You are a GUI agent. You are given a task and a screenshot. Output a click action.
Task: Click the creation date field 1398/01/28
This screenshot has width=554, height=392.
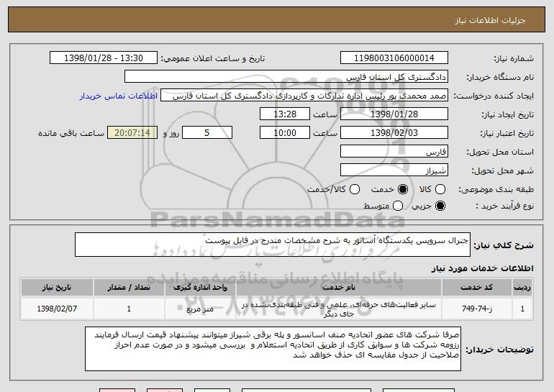coord(394,114)
